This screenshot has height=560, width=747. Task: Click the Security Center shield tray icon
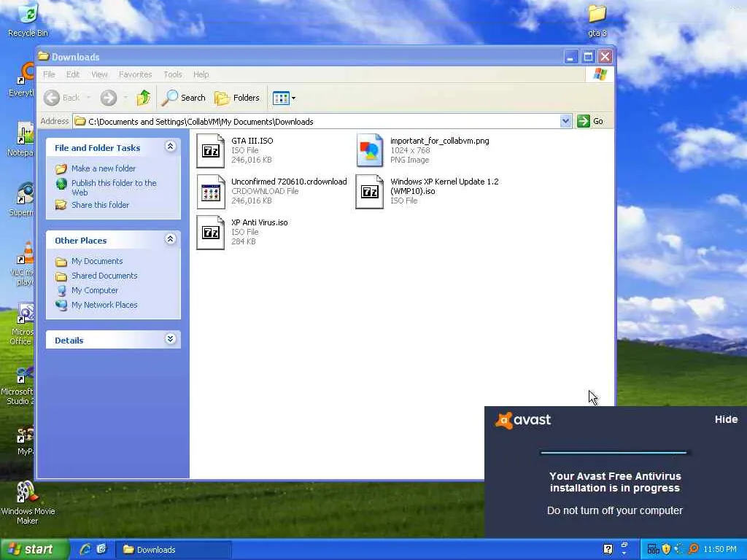[666, 550]
